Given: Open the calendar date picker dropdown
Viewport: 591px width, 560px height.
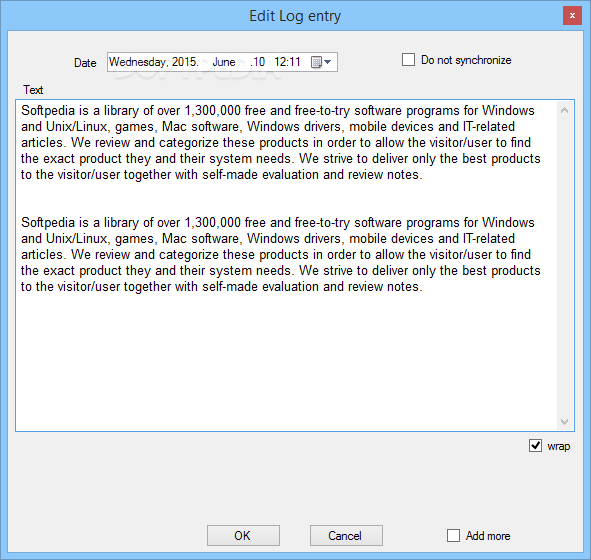Looking at the screenshot, I should (322, 62).
